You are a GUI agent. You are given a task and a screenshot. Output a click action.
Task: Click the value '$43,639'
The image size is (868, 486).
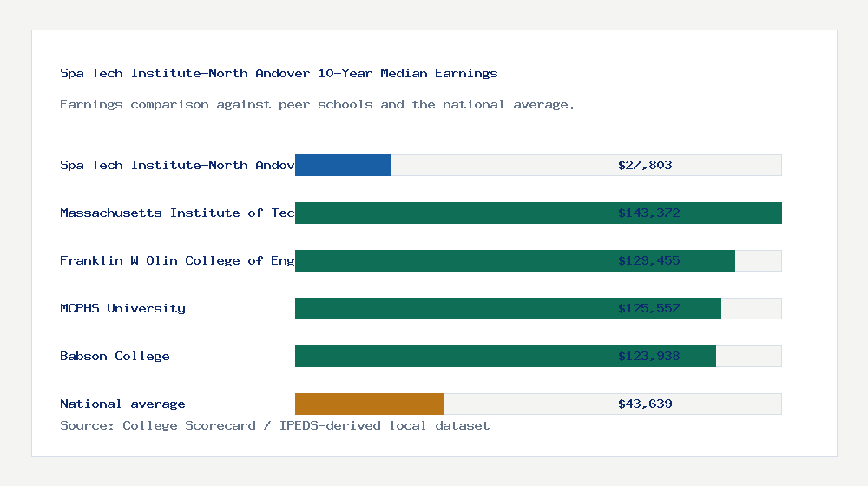tap(645, 404)
